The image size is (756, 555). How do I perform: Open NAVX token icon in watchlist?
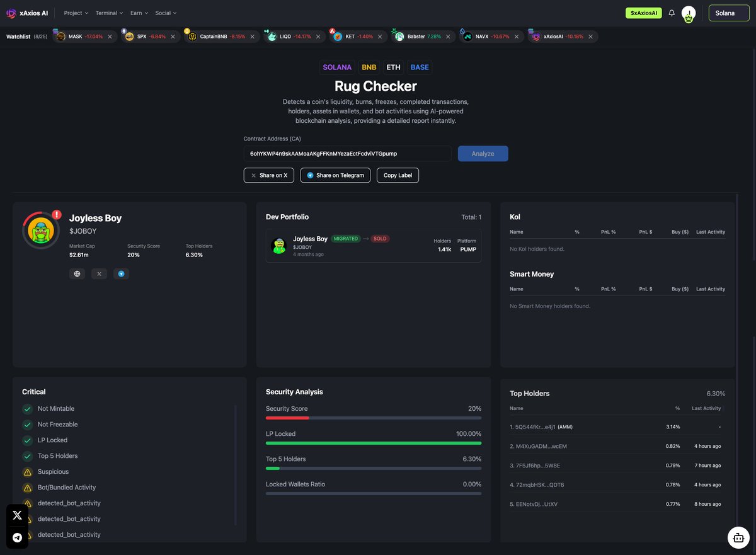point(467,37)
